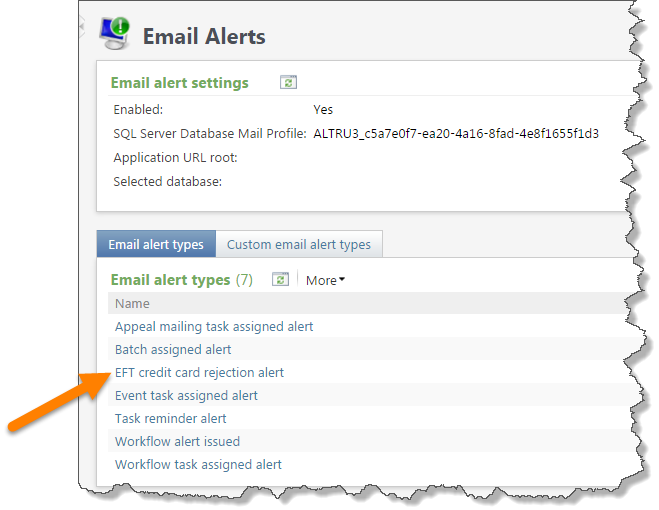659x510 pixels.
Task: Select the Email alert types tab
Action: pos(156,244)
